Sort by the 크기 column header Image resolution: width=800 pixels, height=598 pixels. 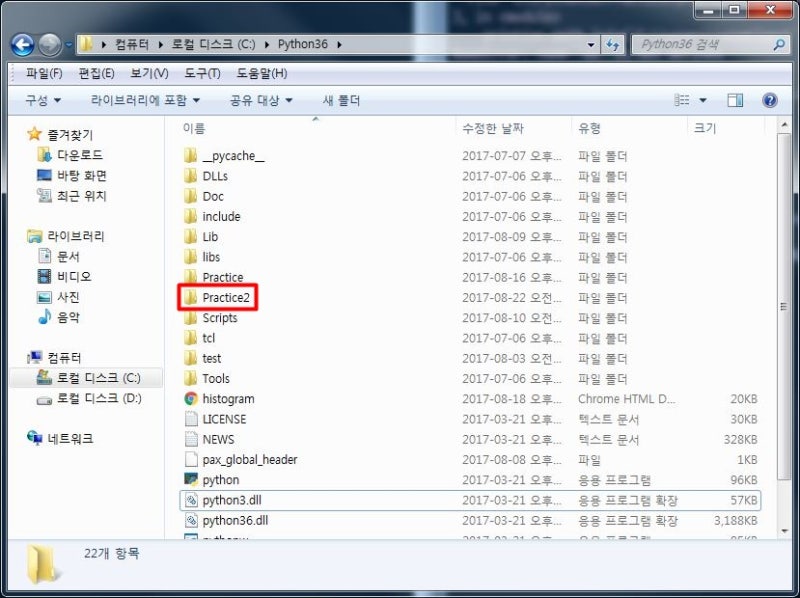705,129
